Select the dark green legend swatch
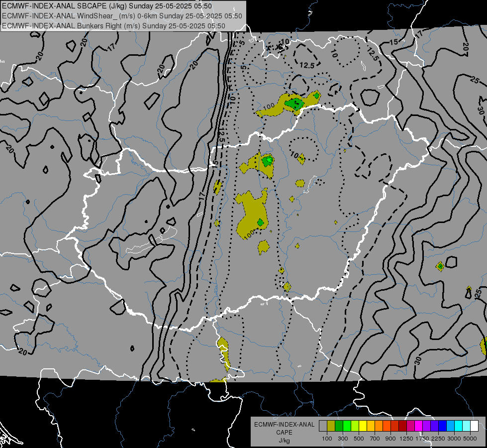487x448 pixels. tap(339, 426)
